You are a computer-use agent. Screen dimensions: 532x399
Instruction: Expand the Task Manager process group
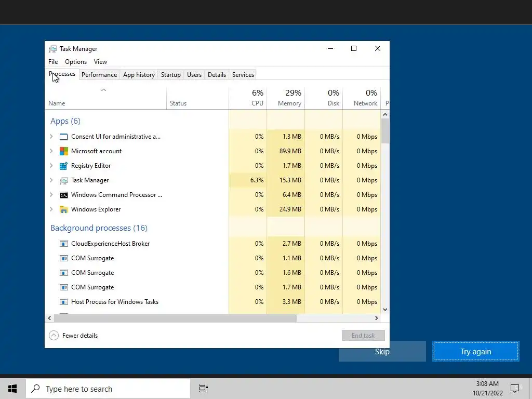(x=51, y=180)
